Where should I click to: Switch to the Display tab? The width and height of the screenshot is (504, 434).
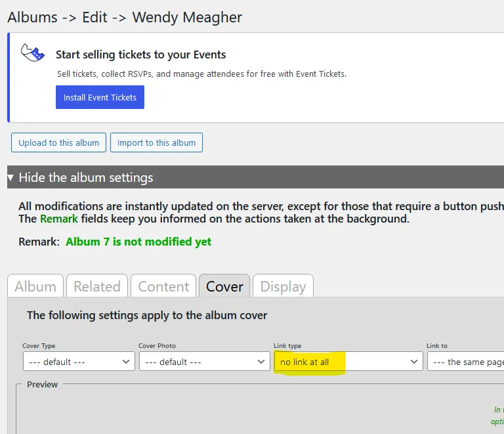(283, 286)
